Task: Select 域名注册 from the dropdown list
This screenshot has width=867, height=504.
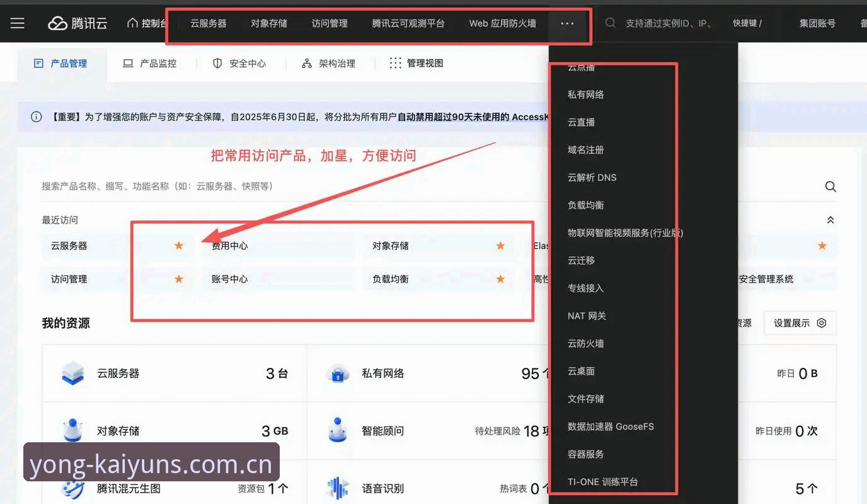Action: (586, 150)
